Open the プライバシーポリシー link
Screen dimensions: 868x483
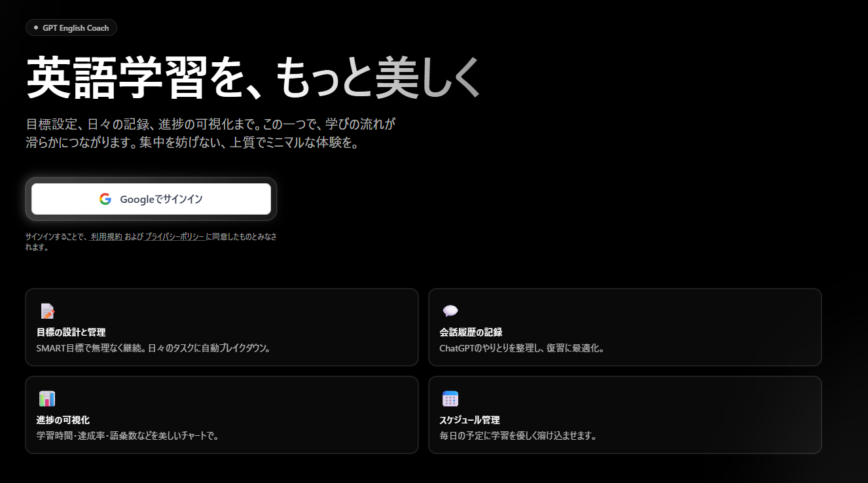click(175, 237)
